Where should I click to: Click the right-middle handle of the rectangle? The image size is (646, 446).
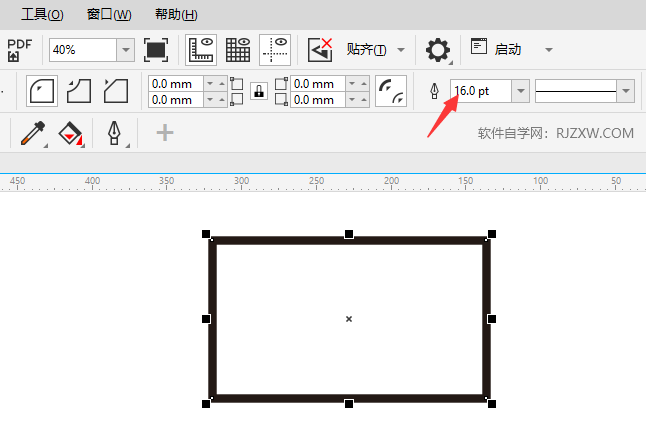tap(492, 319)
